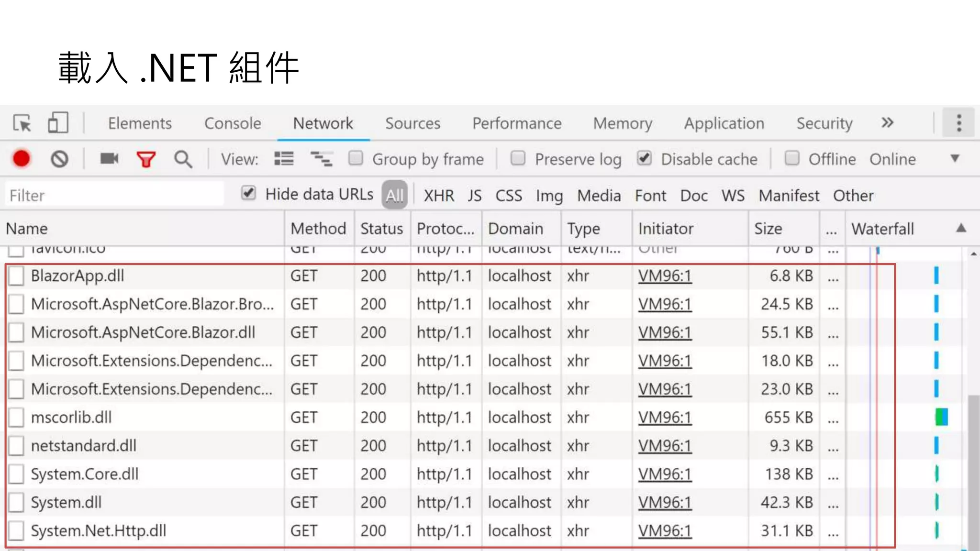Check the box beside mscorlib.dll

tap(16, 418)
